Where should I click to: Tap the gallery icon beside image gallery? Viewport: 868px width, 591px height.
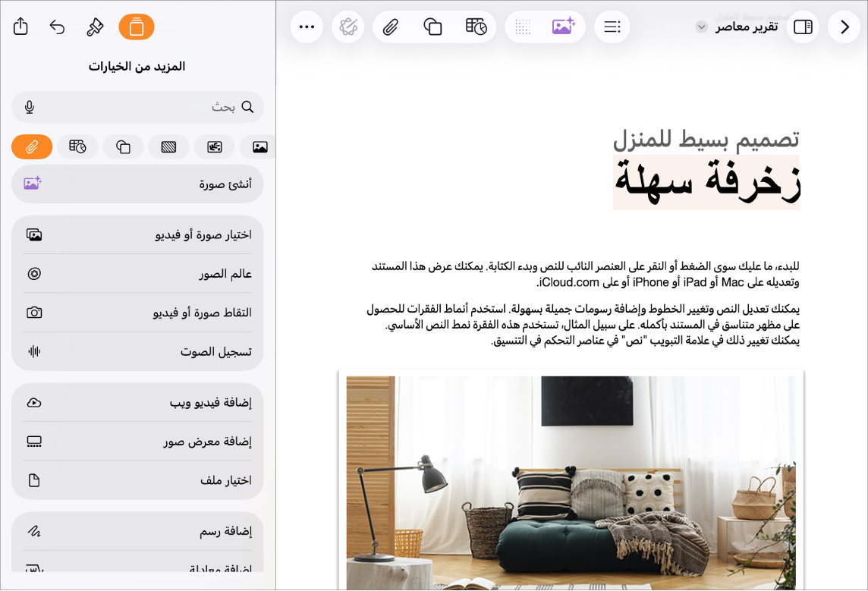[x=34, y=442]
